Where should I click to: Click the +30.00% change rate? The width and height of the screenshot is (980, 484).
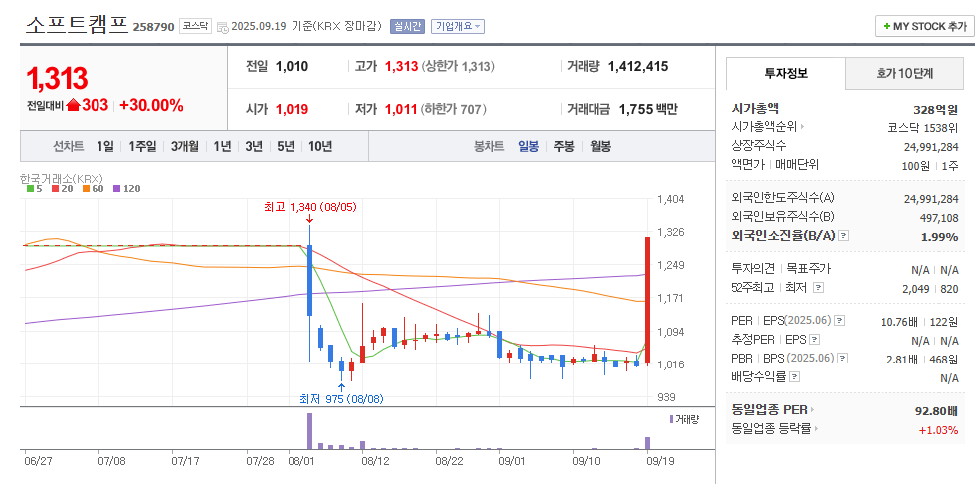point(152,105)
